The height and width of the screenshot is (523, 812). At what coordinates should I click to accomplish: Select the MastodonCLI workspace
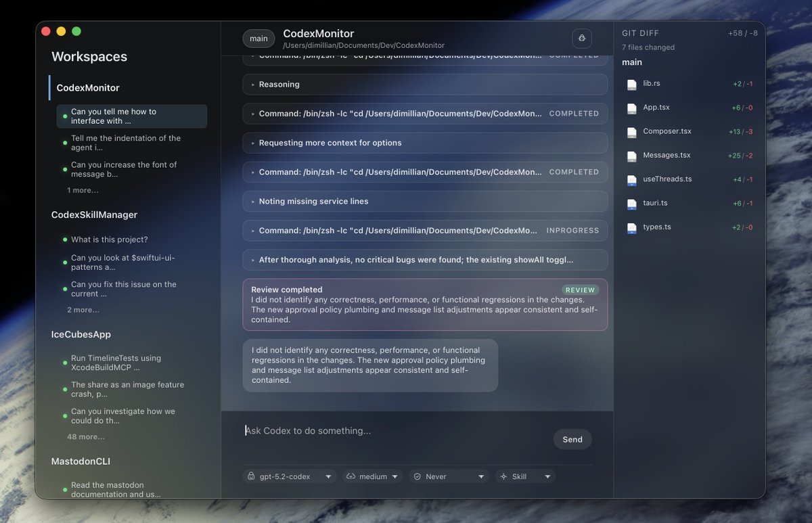[x=81, y=461]
